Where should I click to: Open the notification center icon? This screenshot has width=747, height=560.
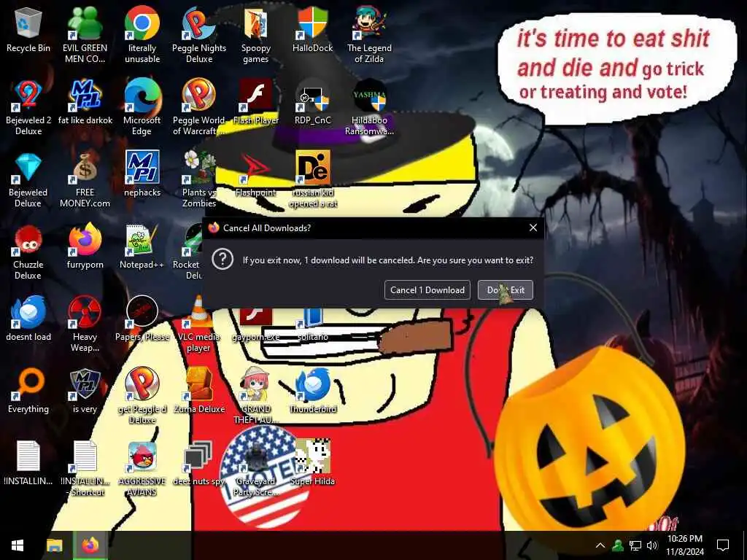[723, 545]
